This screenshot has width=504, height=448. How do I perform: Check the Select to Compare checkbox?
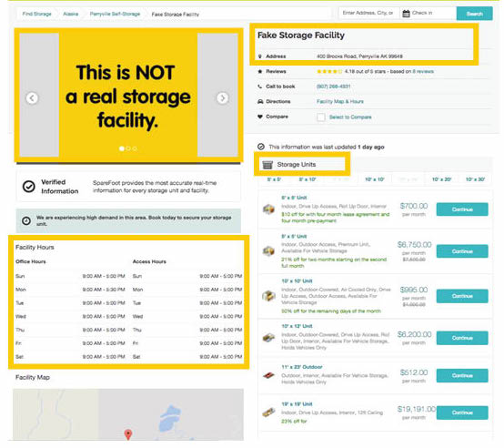[320, 117]
